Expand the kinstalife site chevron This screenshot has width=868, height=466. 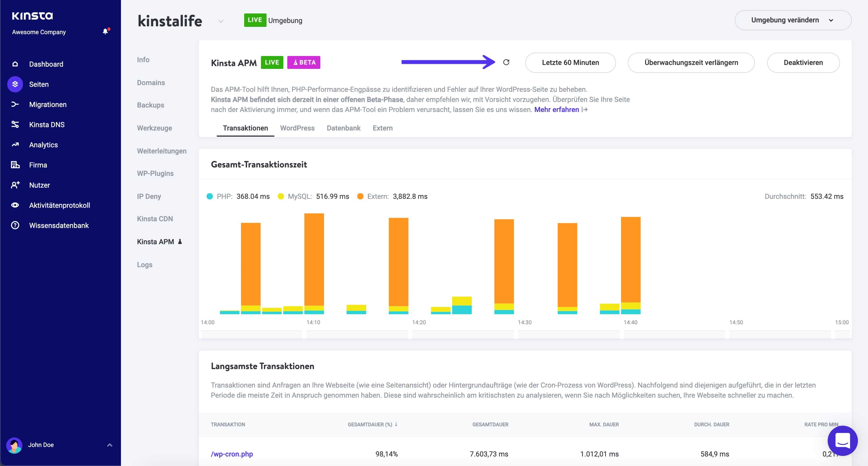click(x=221, y=21)
